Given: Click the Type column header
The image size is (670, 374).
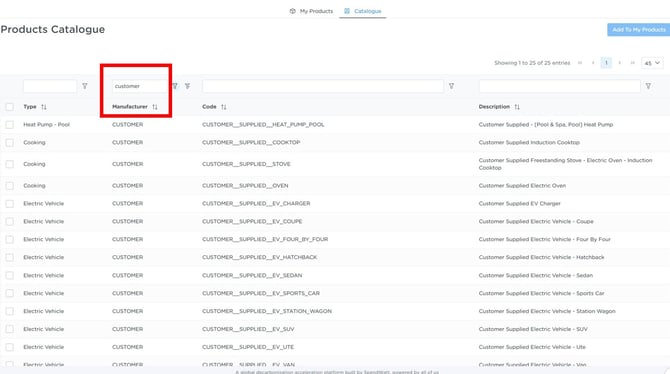Looking at the screenshot, I should 30,107.
